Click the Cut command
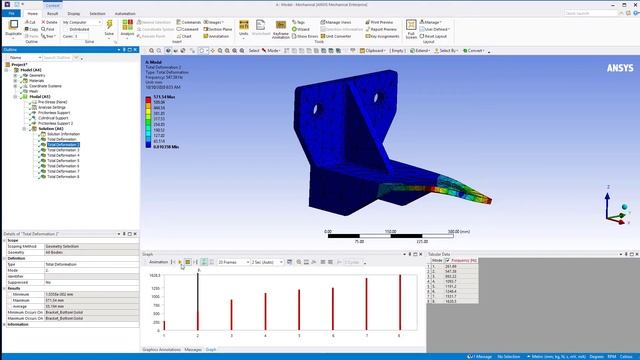The width and height of the screenshot is (640, 360). 30,22
